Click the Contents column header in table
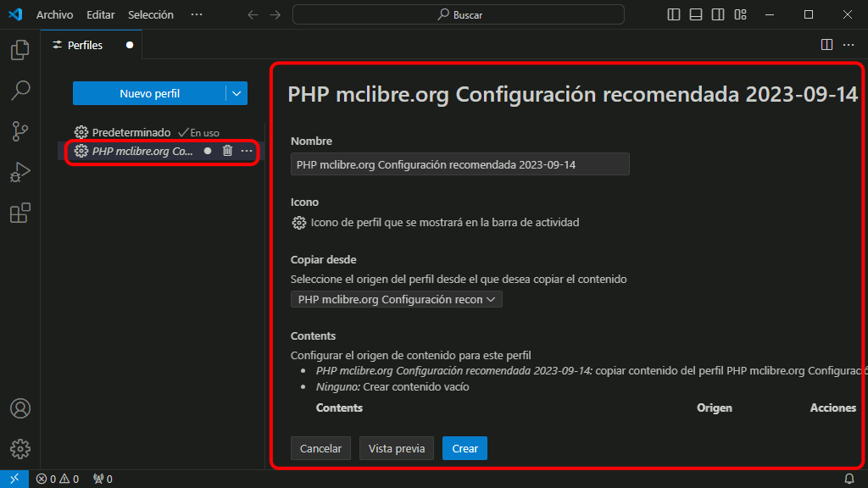Image resolution: width=868 pixels, height=488 pixels. pyautogui.click(x=339, y=408)
